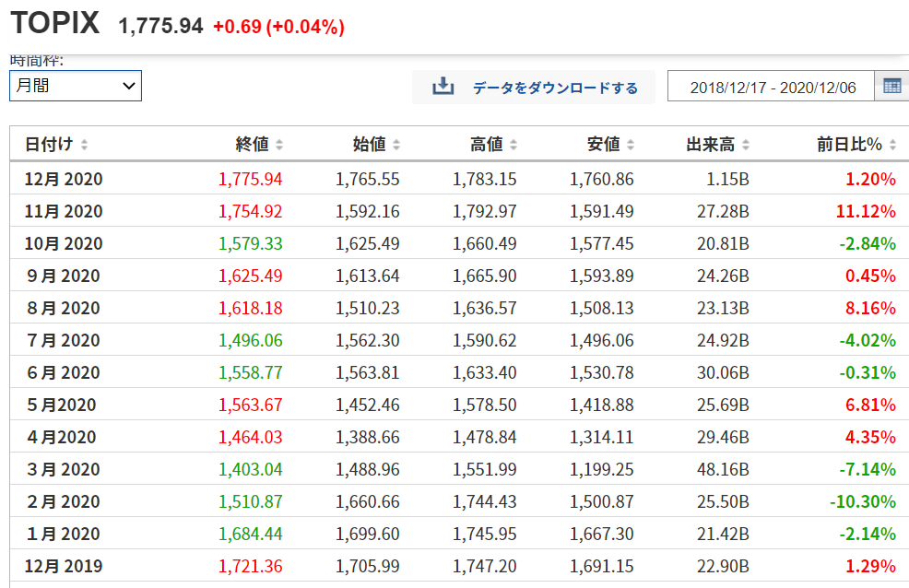Image resolution: width=909 pixels, height=588 pixels.
Task: Click closing value 1,721.36
Action: click(x=251, y=566)
